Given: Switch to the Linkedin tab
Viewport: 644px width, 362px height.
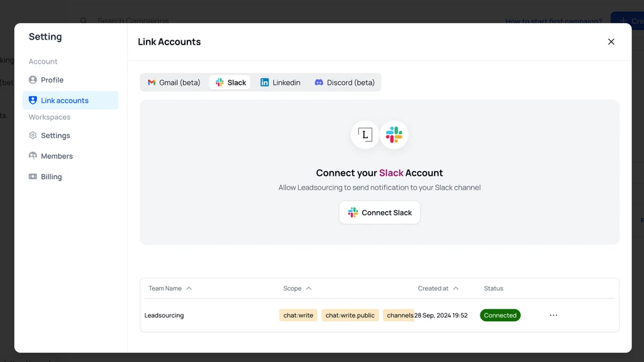Looking at the screenshot, I should click(x=280, y=82).
